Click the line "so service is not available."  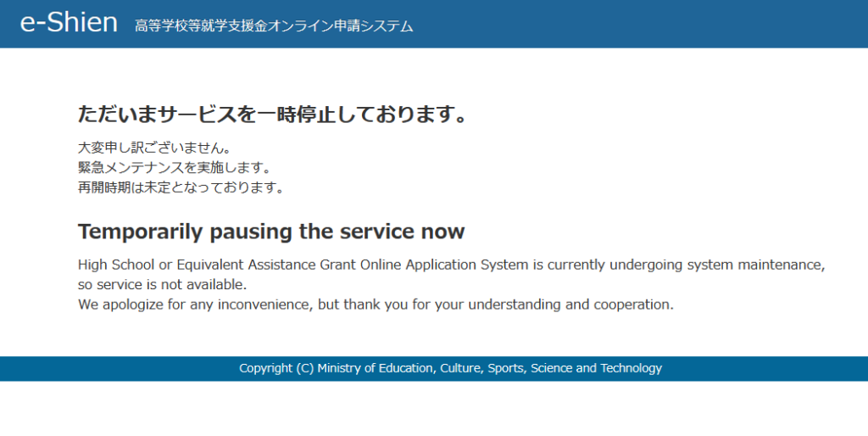click(x=162, y=284)
